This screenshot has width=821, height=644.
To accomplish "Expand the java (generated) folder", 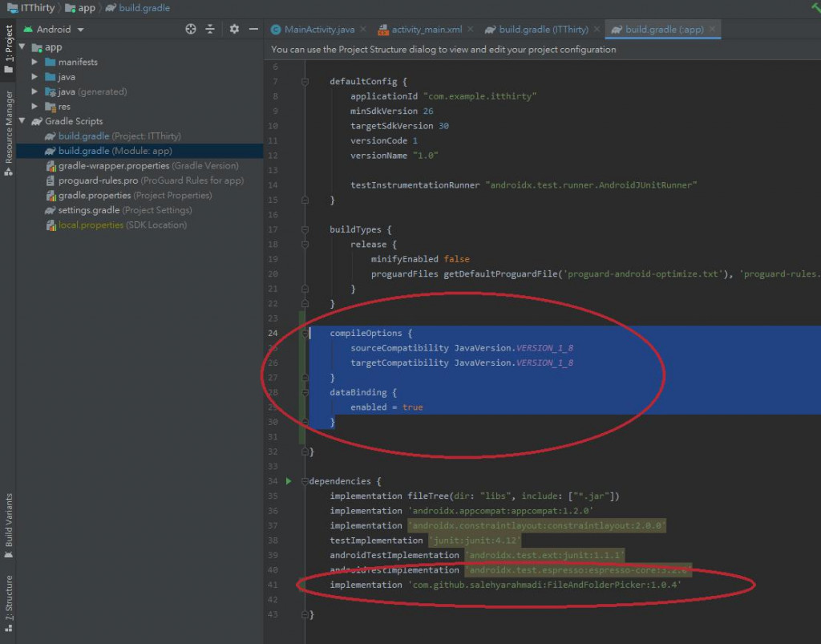I will tap(34, 91).
